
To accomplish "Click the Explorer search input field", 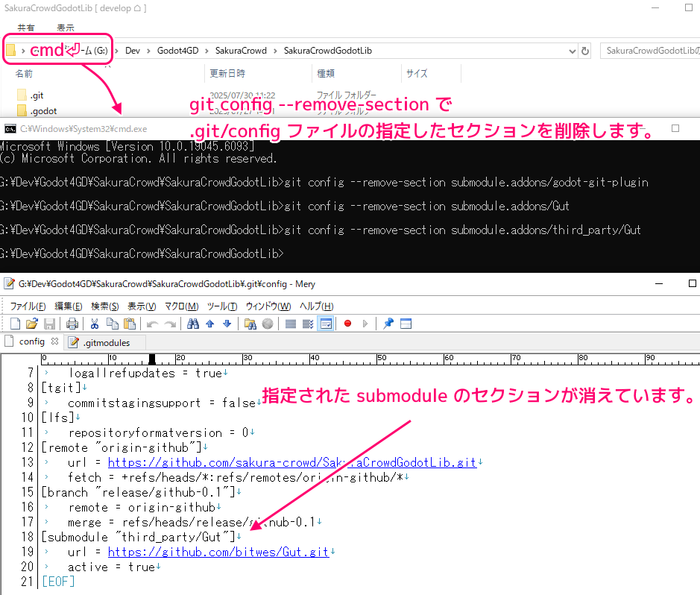I will click(x=649, y=51).
